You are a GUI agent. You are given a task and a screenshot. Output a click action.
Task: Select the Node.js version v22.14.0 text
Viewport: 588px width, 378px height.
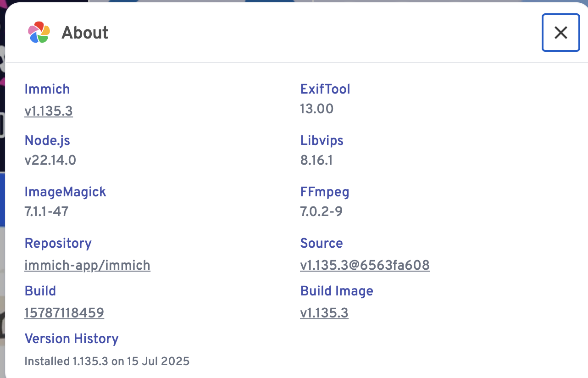pos(50,161)
